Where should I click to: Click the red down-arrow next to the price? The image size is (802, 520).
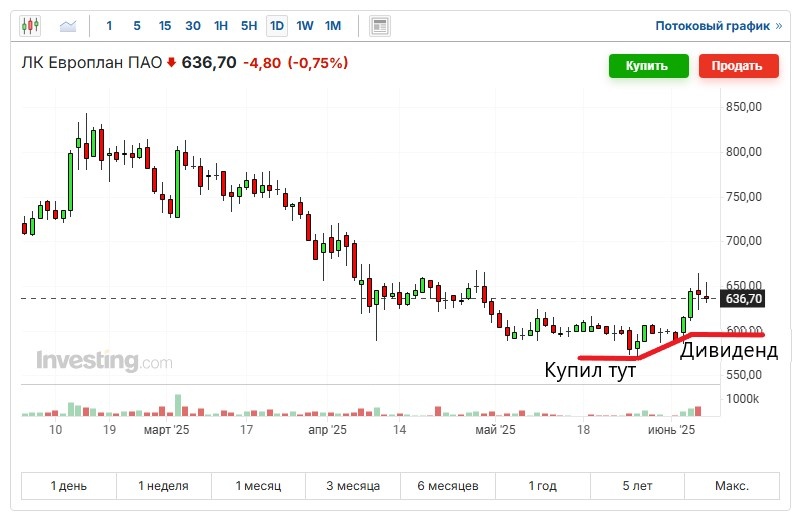tap(172, 62)
